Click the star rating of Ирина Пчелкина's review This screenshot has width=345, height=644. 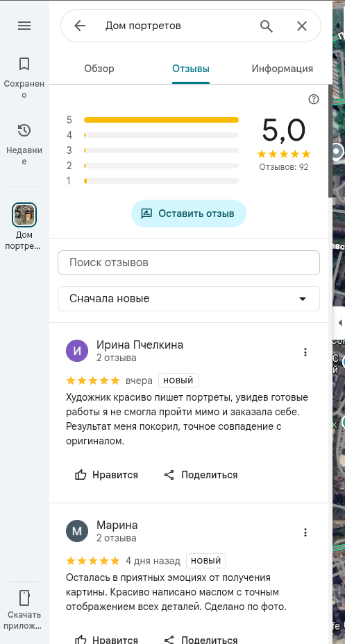coord(93,381)
